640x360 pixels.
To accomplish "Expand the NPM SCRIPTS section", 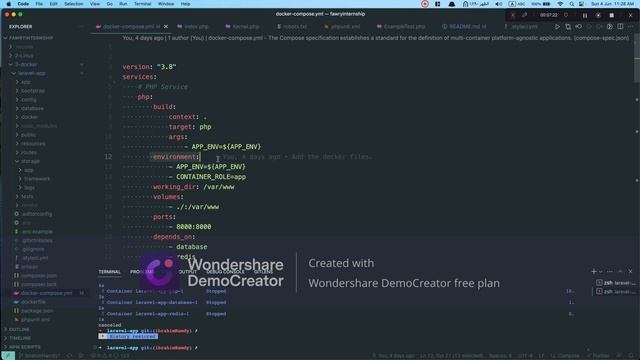I will click(x=24, y=347).
